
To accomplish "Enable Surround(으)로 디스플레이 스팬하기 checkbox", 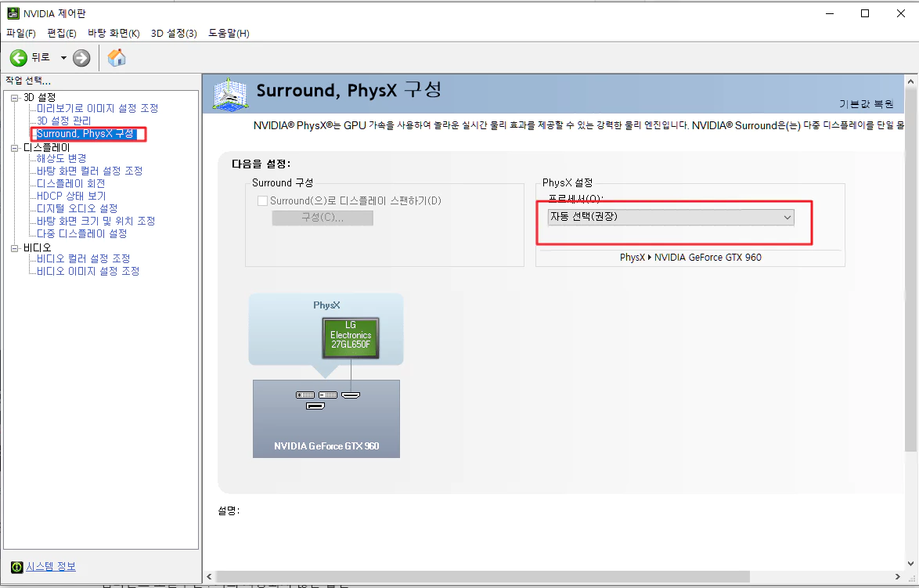I will tap(263, 200).
